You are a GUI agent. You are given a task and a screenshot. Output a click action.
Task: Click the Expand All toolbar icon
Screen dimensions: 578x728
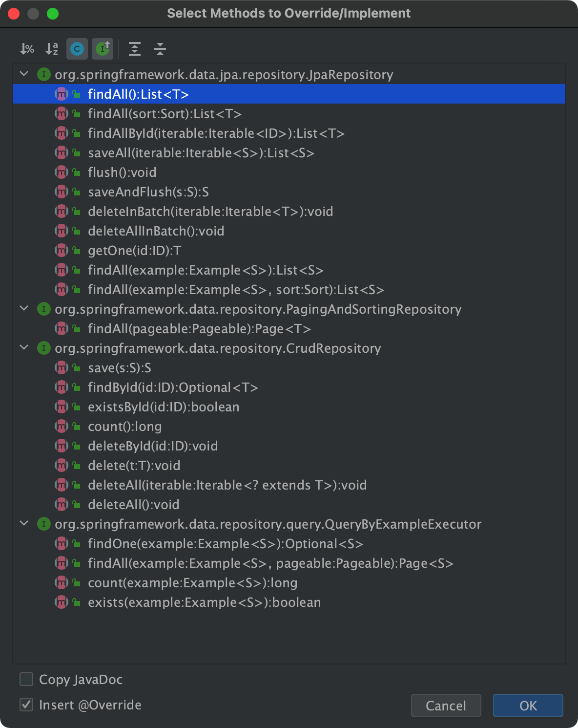point(135,49)
